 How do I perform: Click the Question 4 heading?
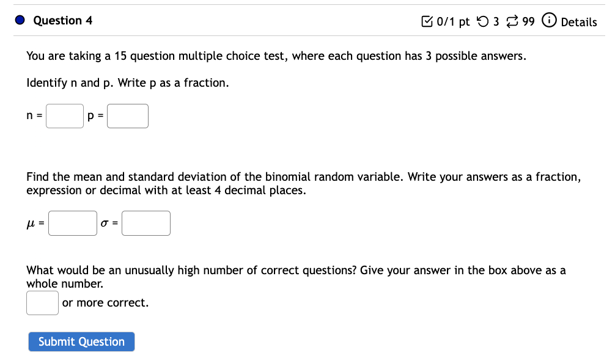coord(62,20)
